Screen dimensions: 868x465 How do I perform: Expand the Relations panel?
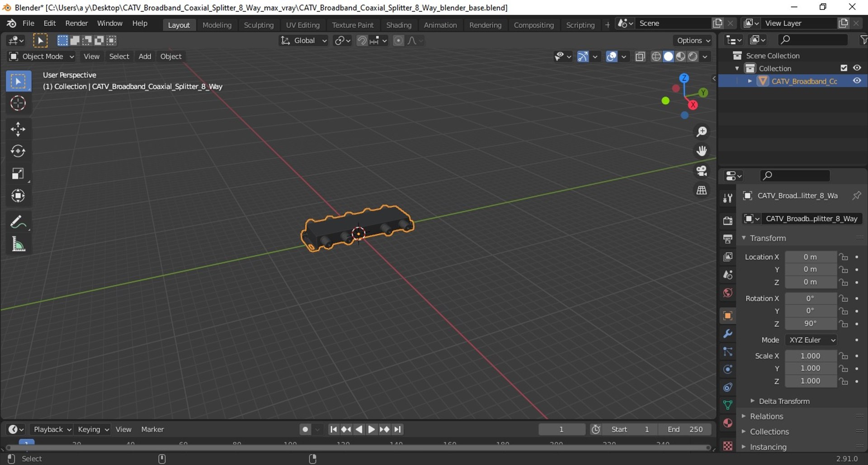[x=766, y=416]
